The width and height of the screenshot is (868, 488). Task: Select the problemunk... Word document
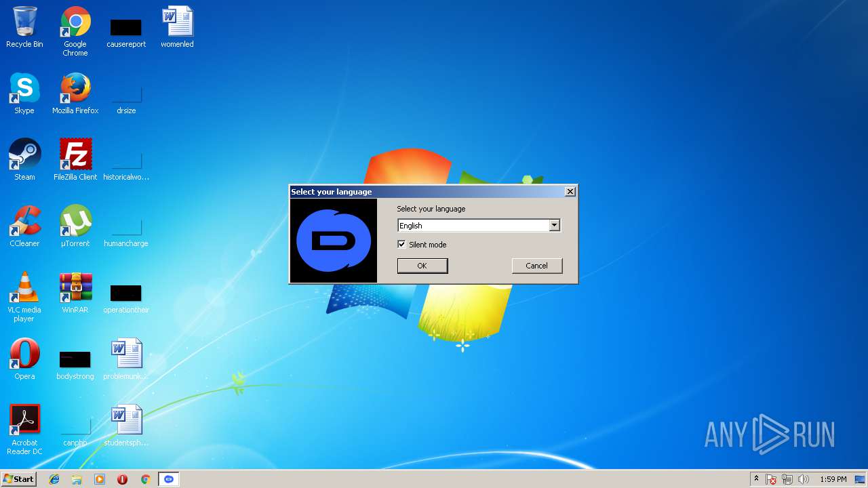[x=126, y=359]
